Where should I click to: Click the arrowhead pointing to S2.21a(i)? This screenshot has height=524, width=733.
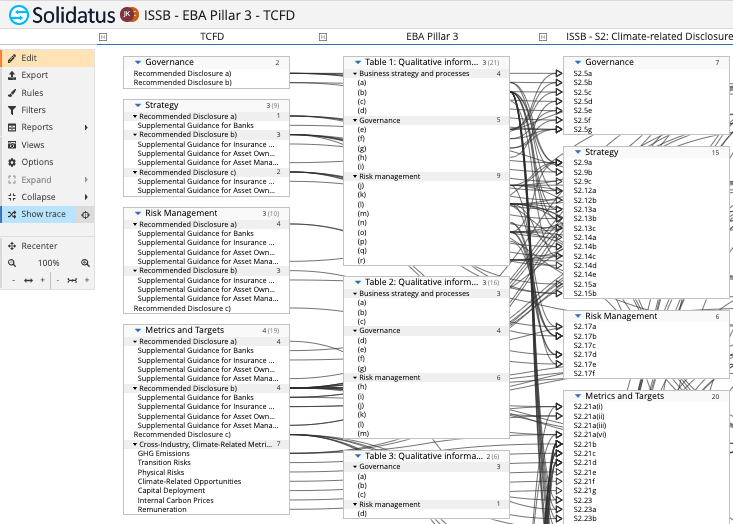[x=559, y=406]
